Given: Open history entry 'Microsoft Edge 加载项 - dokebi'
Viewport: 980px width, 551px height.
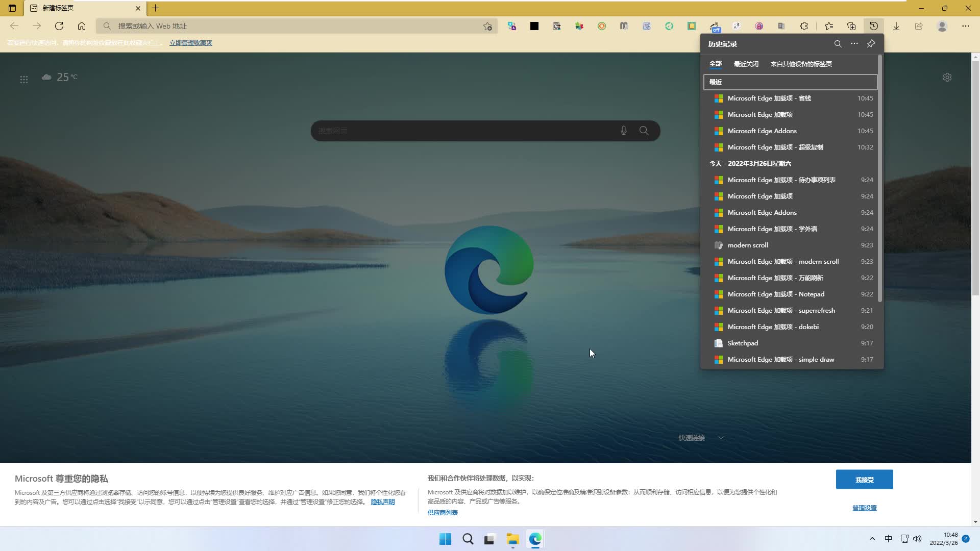Looking at the screenshot, I should [791, 327].
